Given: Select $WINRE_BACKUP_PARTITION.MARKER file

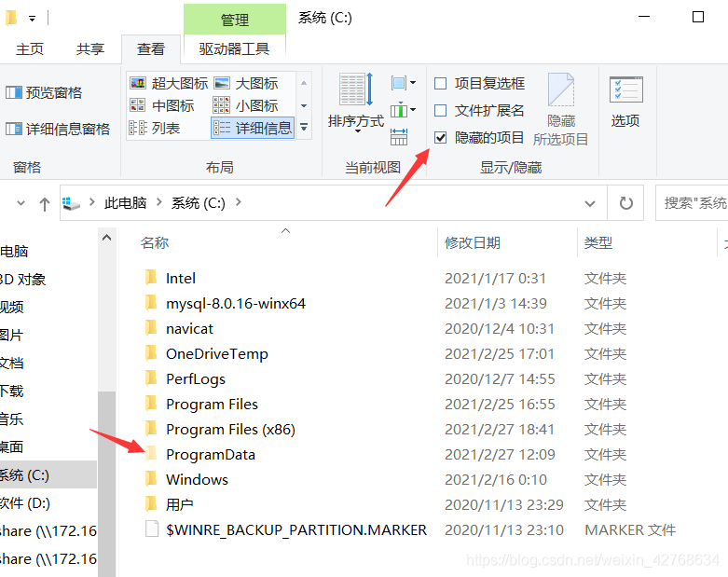Looking at the screenshot, I should click(296, 529).
